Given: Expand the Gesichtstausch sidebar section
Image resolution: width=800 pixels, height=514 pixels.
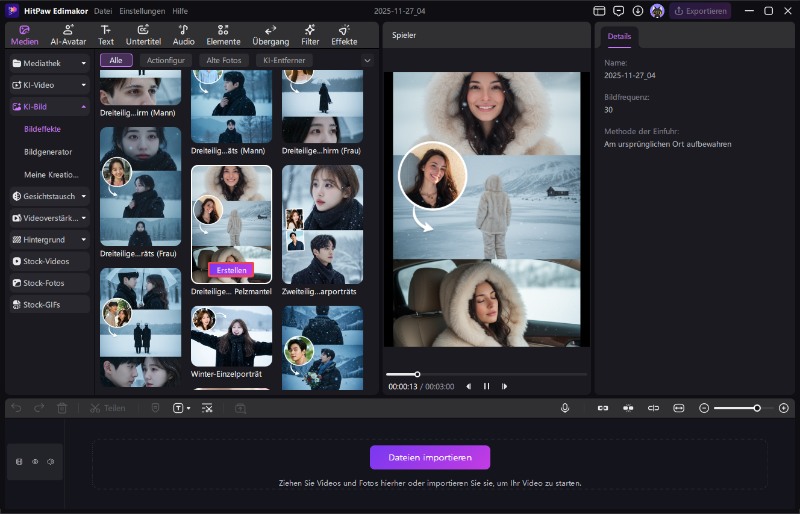Looking at the screenshot, I should pyautogui.click(x=84, y=196).
